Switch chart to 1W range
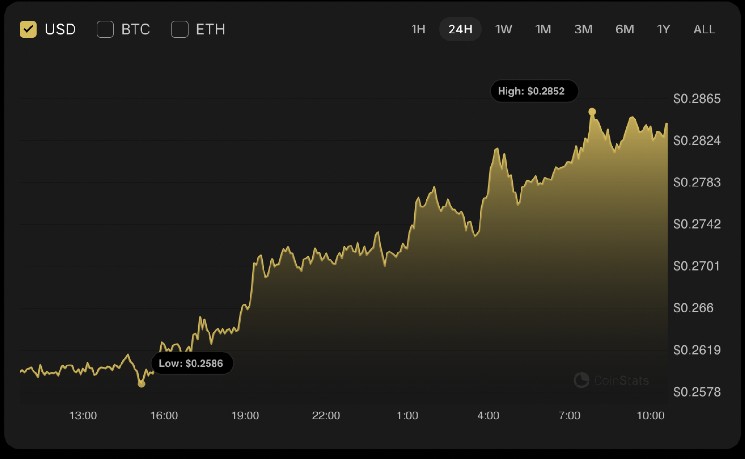 [x=504, y=29]
